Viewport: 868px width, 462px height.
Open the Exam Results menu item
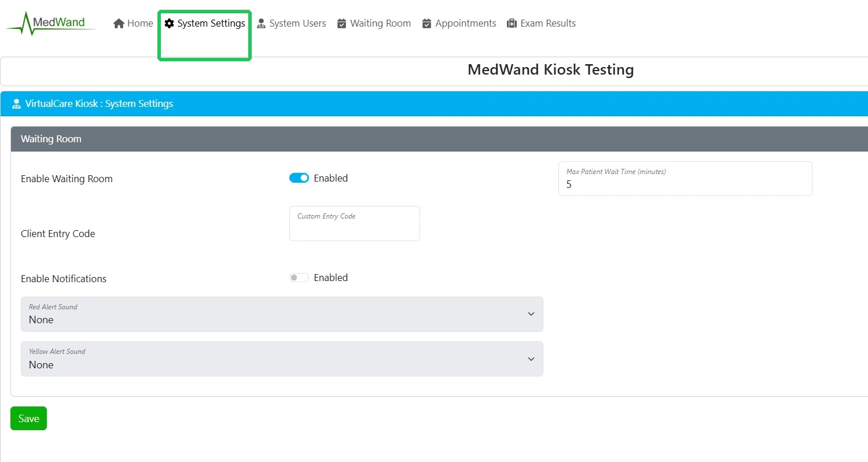coord(548,24)
